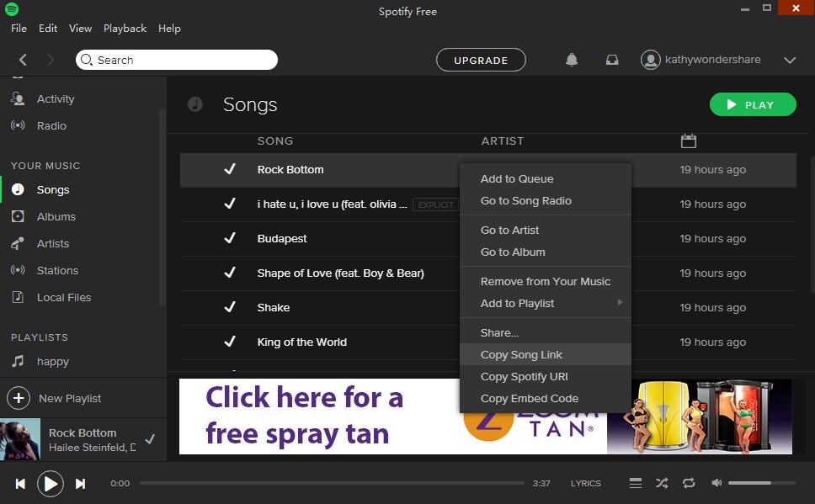Click the user profile avatar icon
Viewport: 815px width, 504px height.
point(650,60)
